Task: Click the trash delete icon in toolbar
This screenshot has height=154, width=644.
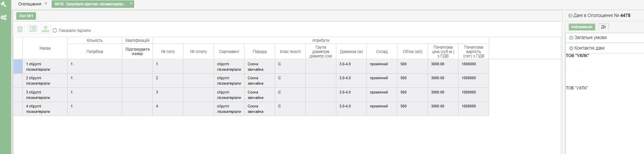Action: (20, 30)
